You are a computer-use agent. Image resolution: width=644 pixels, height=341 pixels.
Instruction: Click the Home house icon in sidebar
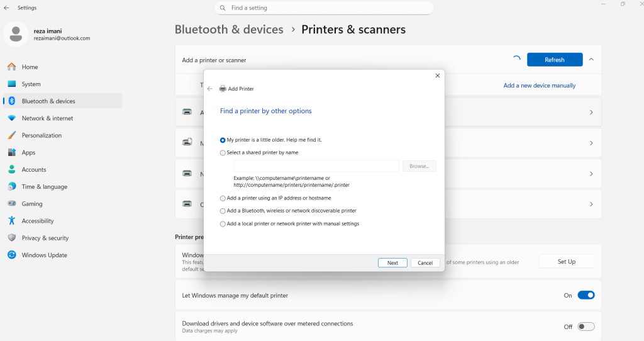click(12, 67)
